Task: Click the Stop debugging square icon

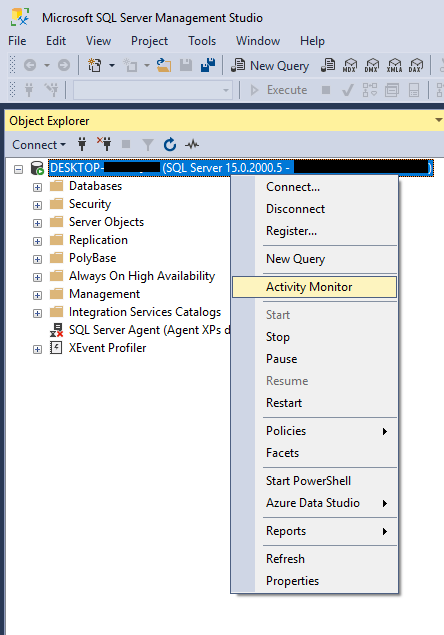Action: (x=326, y=89)
